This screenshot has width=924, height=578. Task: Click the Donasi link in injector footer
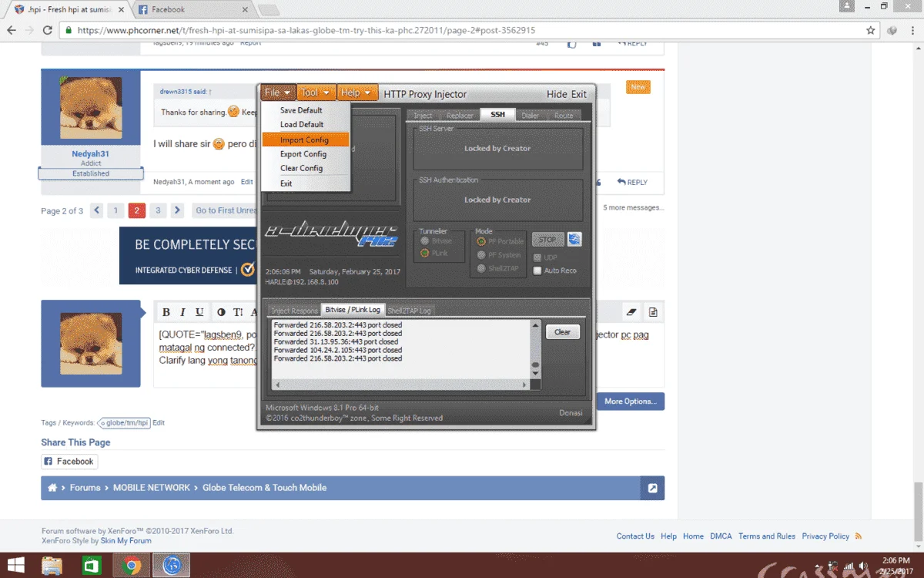pos(571,413)
